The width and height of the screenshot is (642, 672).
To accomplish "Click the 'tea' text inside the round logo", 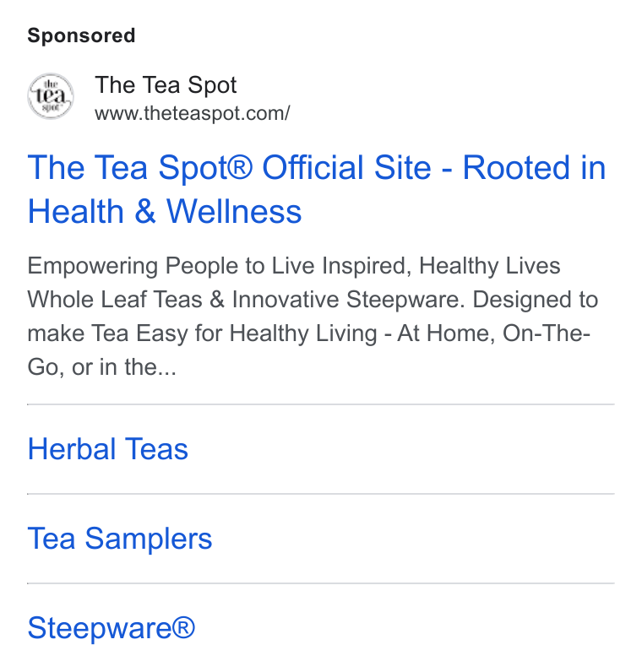I will (50, 95).
